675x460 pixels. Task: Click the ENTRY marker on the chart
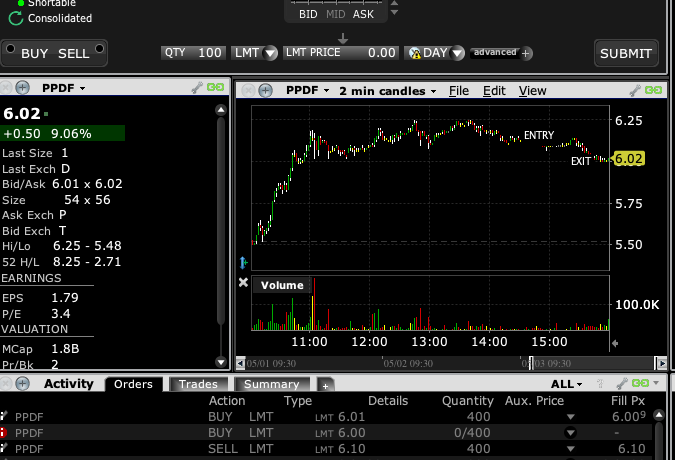coord(539,136)
